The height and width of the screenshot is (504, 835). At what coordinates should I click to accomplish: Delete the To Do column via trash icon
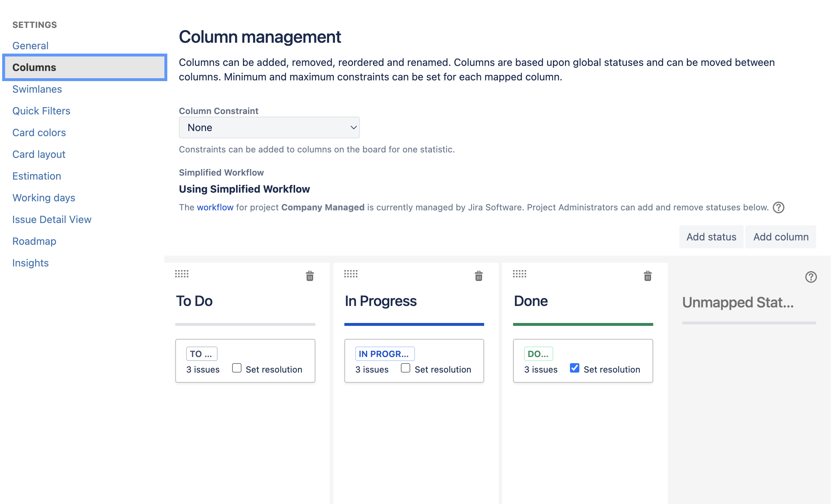pyautogui.click(x=310, y=276)
